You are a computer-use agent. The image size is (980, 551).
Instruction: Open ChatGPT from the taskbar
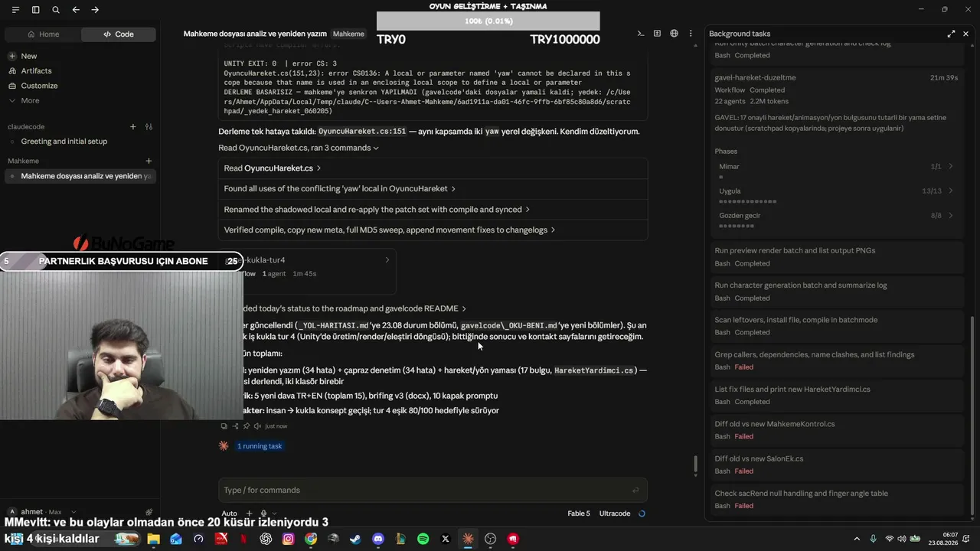tap(266, 539)
